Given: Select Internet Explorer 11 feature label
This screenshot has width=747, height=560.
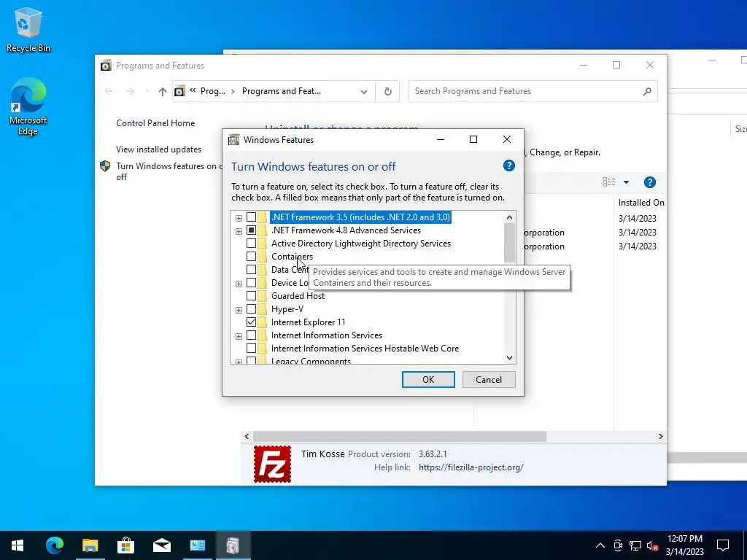Looking at the screenshot, I should tap(309, 322).
